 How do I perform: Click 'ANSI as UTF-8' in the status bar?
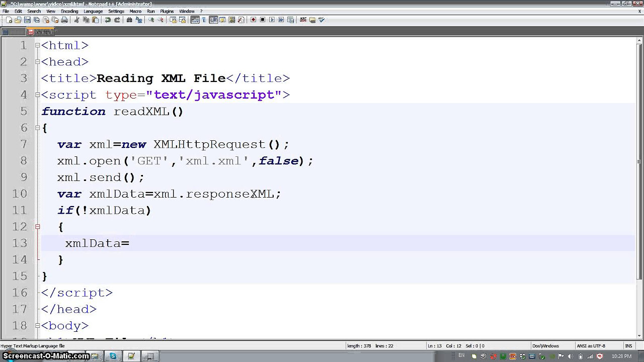(x=591, y=346)
